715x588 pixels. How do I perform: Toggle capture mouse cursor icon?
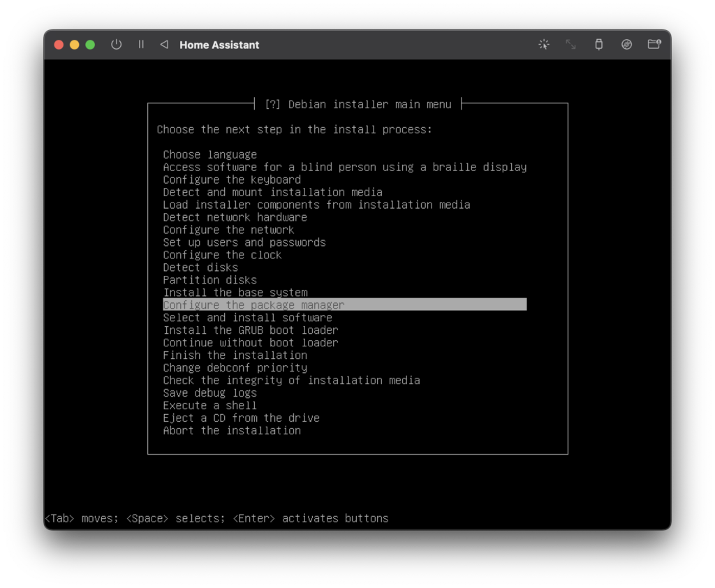[543, 44]
